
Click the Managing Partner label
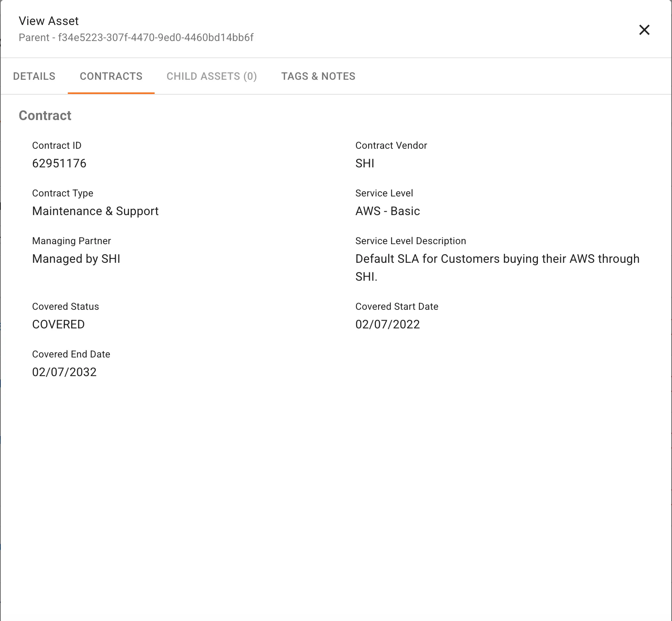click(x=72, y=241)
